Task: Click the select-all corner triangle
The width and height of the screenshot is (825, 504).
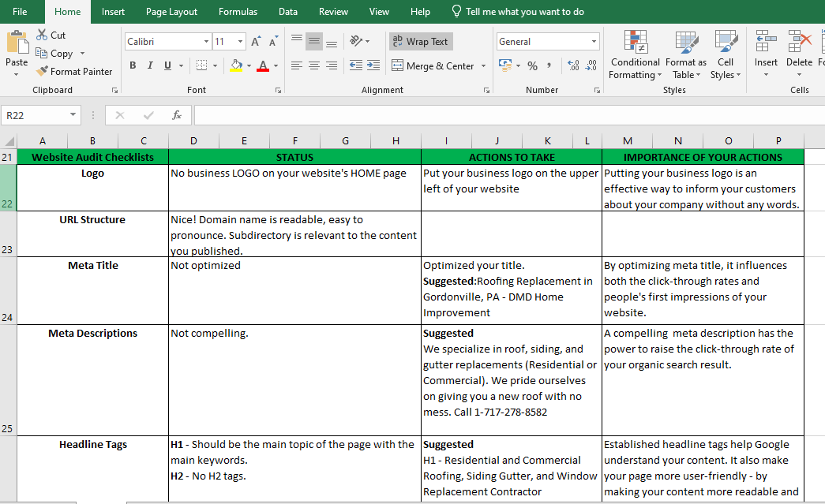Action: [9, 141]
